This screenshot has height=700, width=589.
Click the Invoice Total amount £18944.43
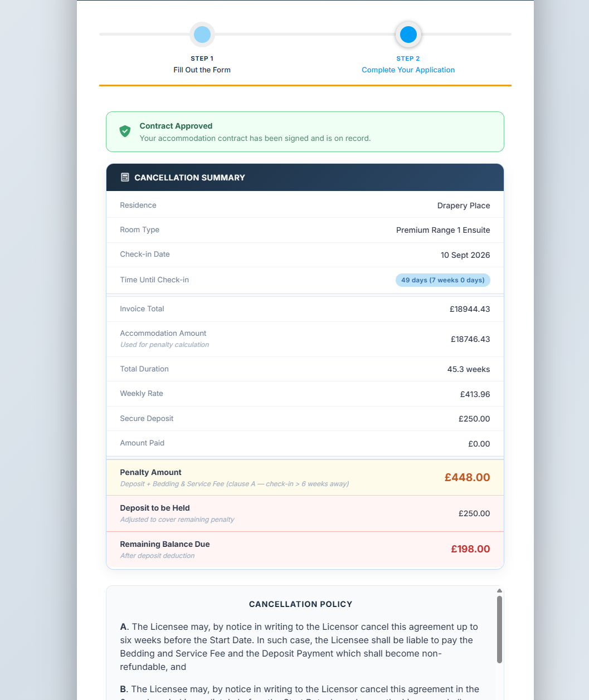(x=470, y=309)
